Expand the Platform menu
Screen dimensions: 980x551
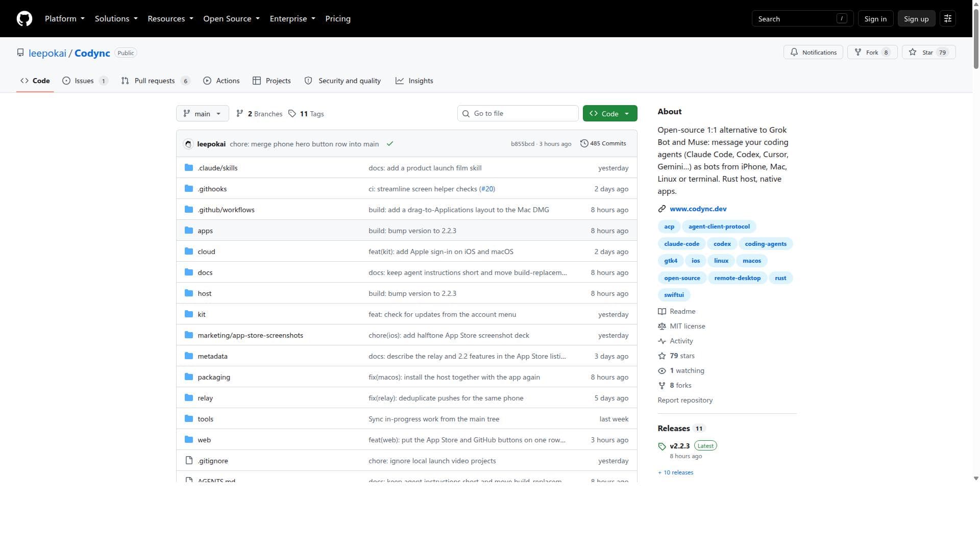point(65,19)
